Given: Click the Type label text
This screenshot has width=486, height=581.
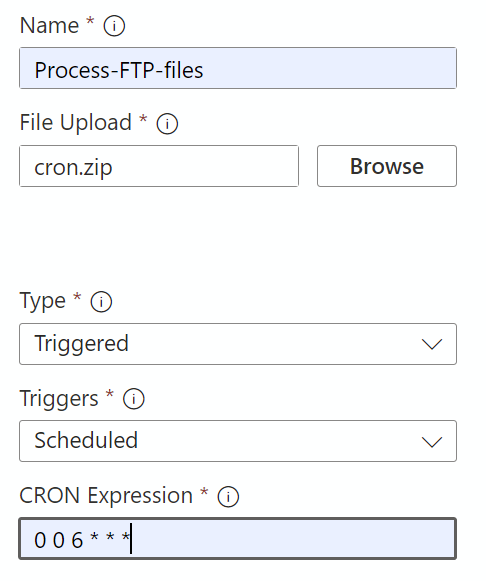Looking at the screenshot, I should click(x=43, y=301).
